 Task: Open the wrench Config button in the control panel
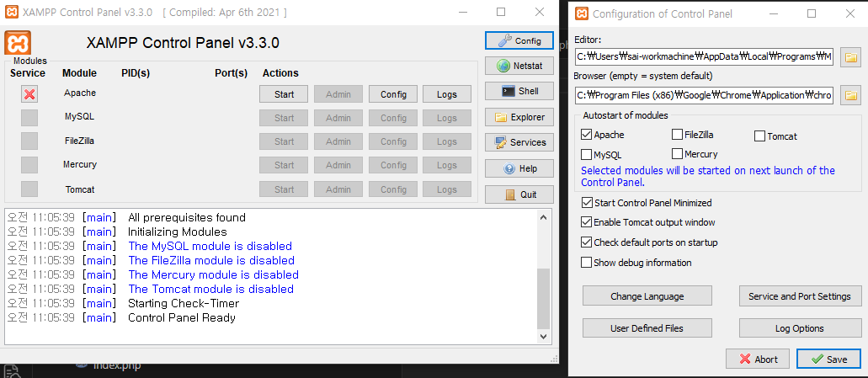(x=519, y=40)
